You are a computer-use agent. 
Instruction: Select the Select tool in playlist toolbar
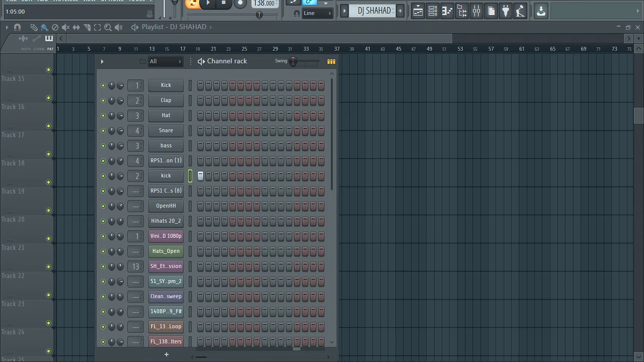coord(97,27)
